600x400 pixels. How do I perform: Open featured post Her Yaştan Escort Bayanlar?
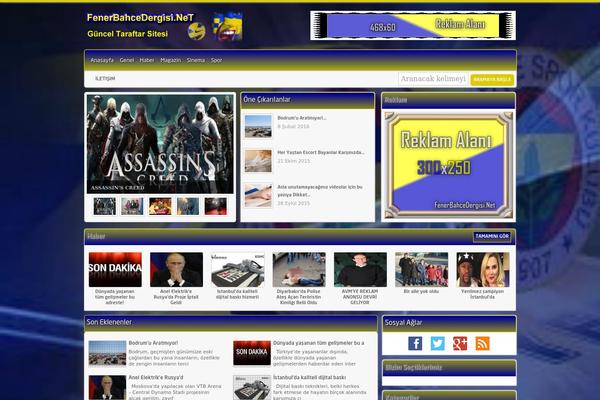(321, 152)
